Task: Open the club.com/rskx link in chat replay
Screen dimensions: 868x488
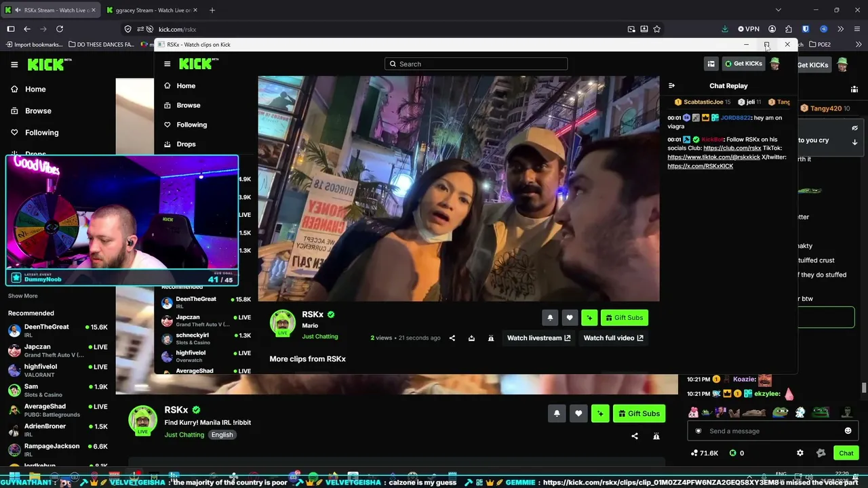Action: 732,148
